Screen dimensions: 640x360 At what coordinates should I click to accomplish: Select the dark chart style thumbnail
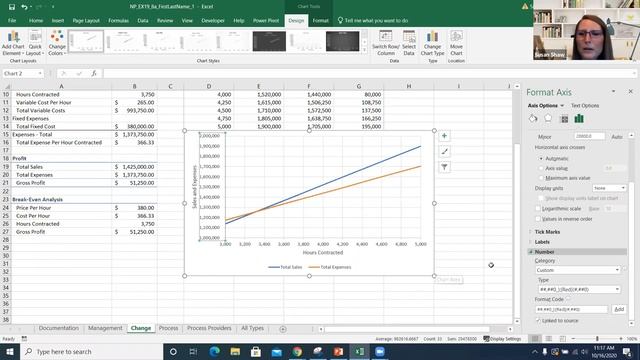click(x=269, y=41)
